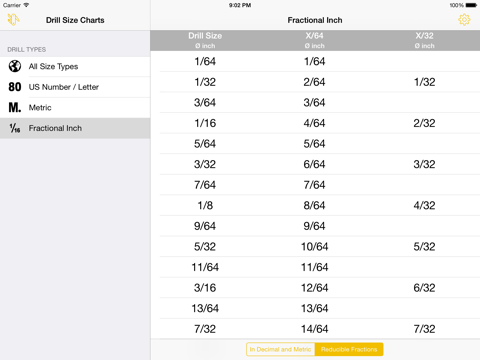
Task: Select the 1/16 Fractional Inch icon
Action: coord(15,128)
